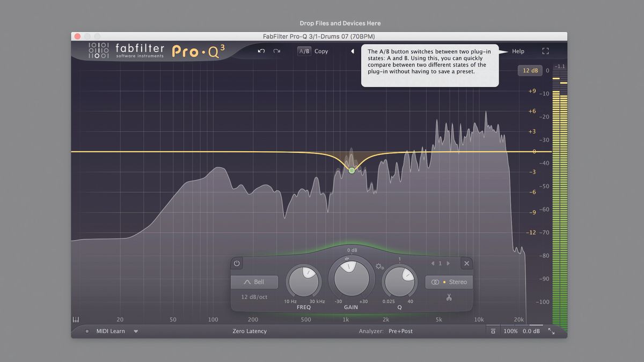
Task: Click the piano keyboard display icon
Action: point(76,319)
